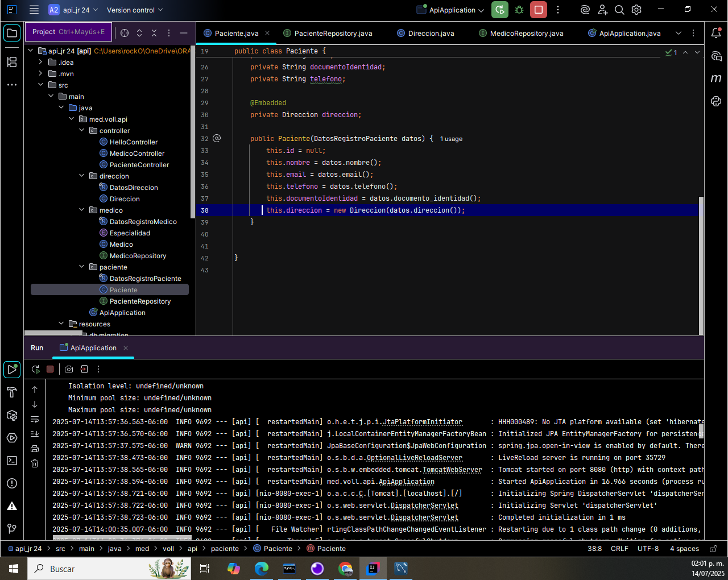Rerun ApiApplication with the green toolbar button
This screenshot has height=580, width=728.
point(500,10)
